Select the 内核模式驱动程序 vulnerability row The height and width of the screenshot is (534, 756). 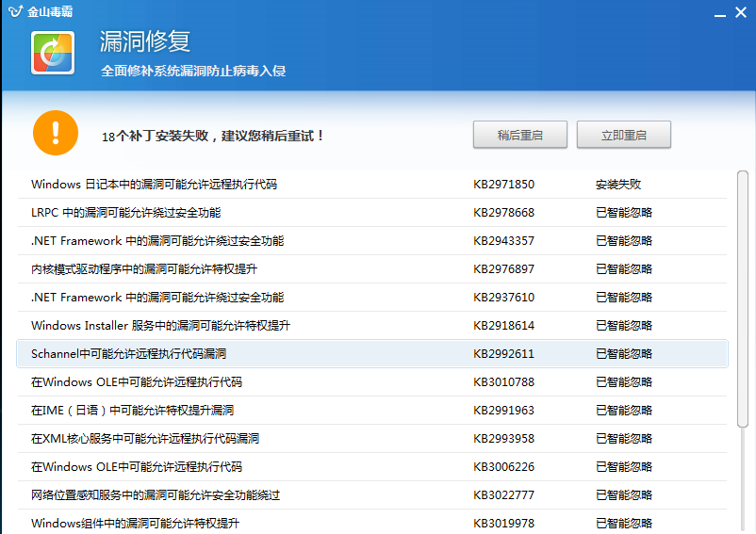pyautogui.click(x=144, y=269)
